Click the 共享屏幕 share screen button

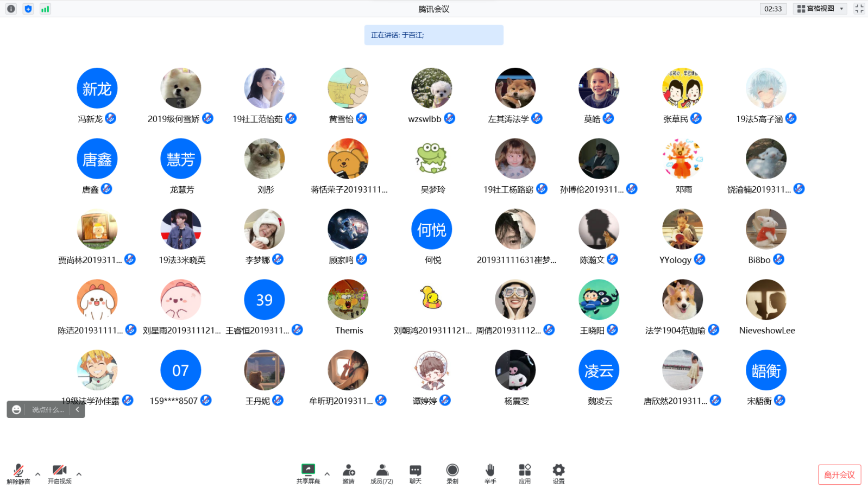pos(308,473)
